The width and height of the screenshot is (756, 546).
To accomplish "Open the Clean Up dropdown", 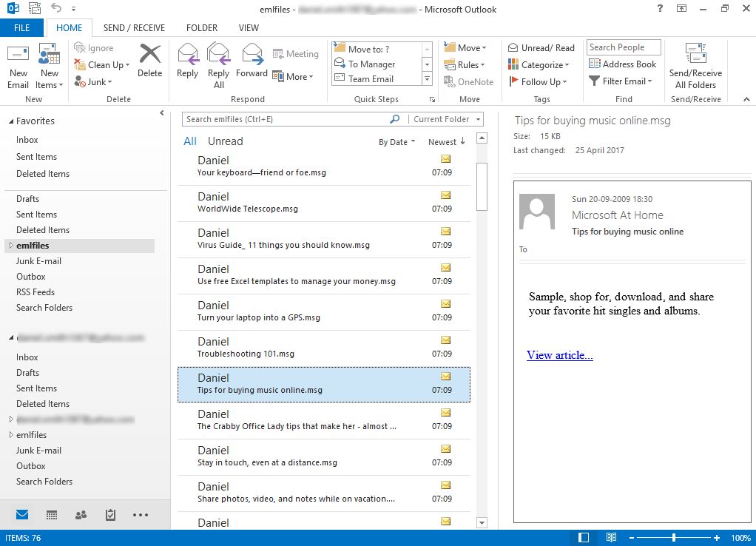I will pyautogui.click(x=102, y=64).
